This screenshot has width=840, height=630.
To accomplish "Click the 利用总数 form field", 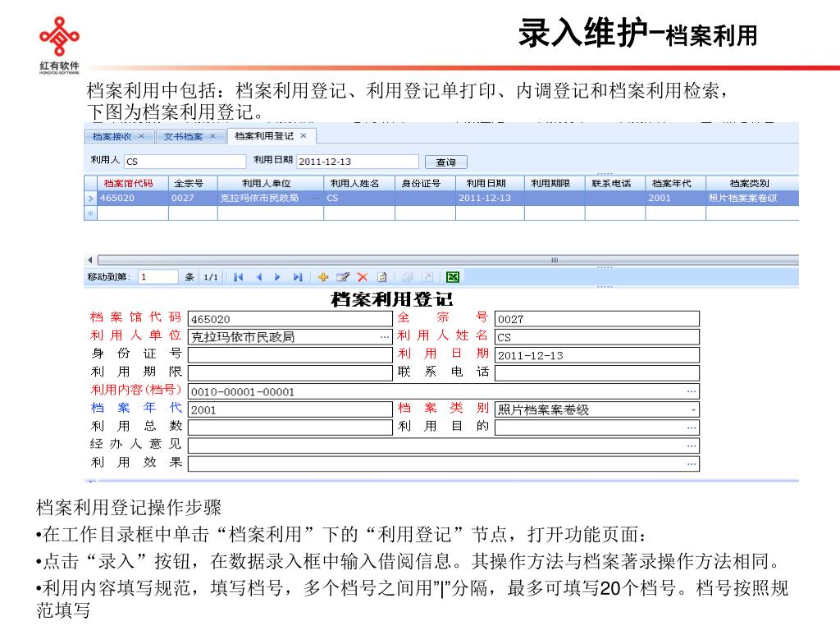I will click(290, 427).
